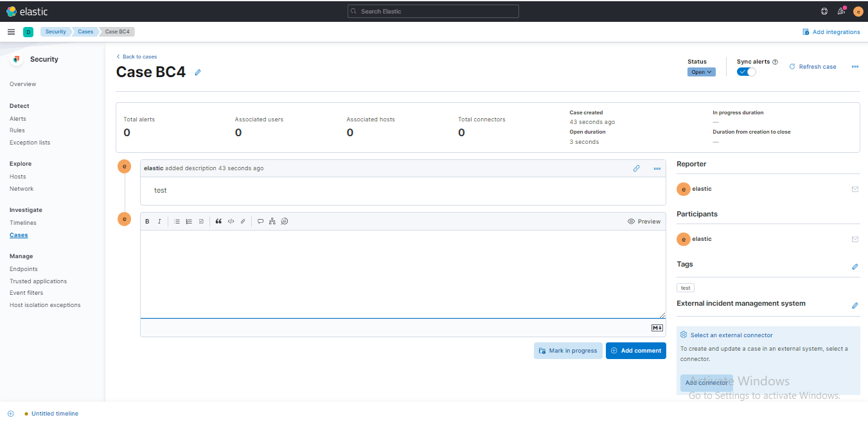This screenshot has height=422, width=868.
Task: Email the reporter elastic
Action: [x=855, y=189]
